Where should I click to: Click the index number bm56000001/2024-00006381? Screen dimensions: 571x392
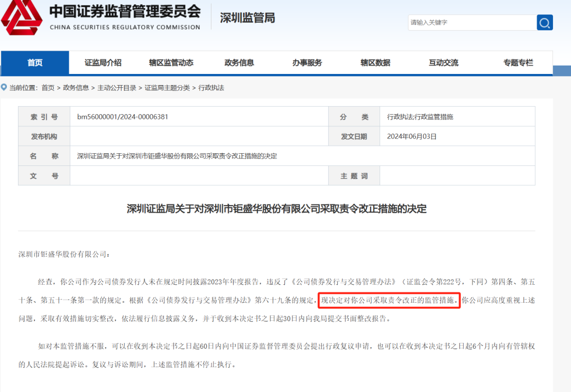click(x=123, y=117)
